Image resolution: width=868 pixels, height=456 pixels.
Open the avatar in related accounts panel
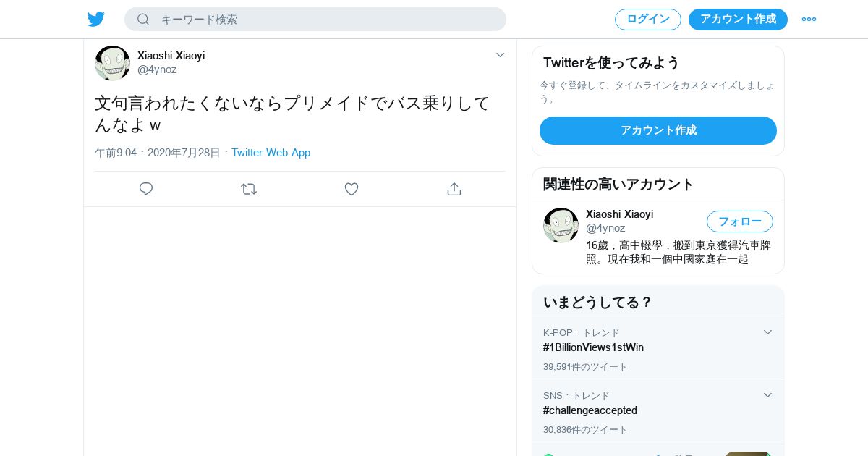click(561, 225)
